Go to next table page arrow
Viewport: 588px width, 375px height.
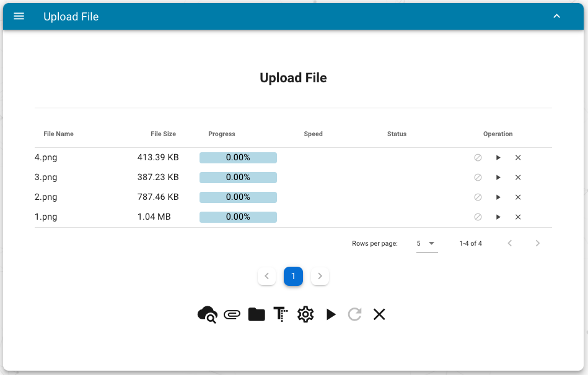point(537,244)
